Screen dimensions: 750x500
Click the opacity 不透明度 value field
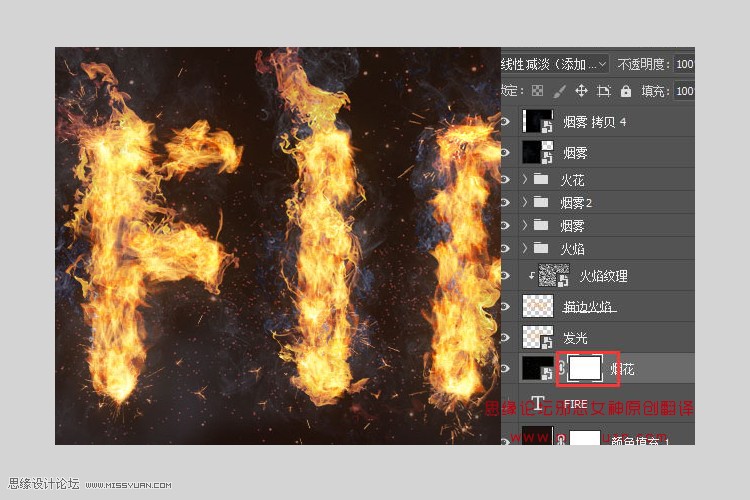pos(684,64)
